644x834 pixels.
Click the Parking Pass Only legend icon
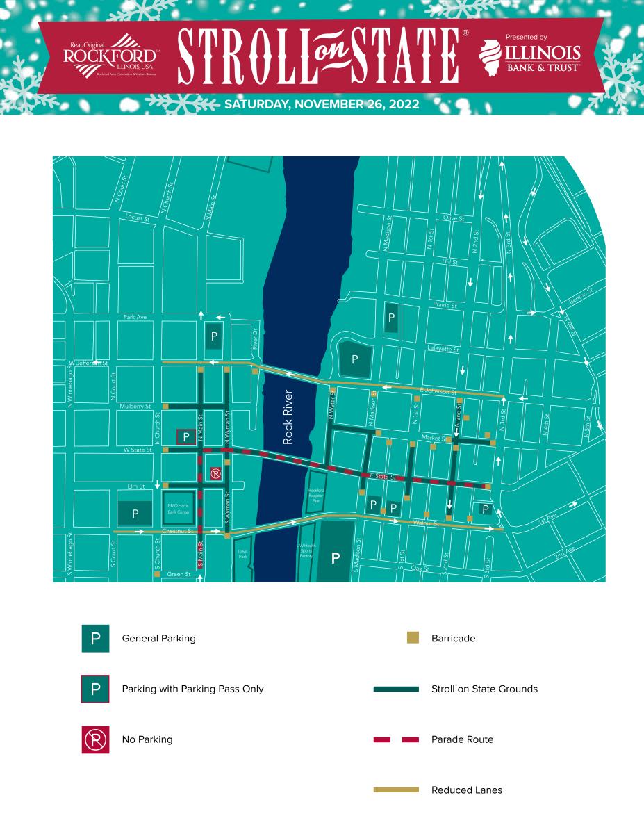coord(96,689)
